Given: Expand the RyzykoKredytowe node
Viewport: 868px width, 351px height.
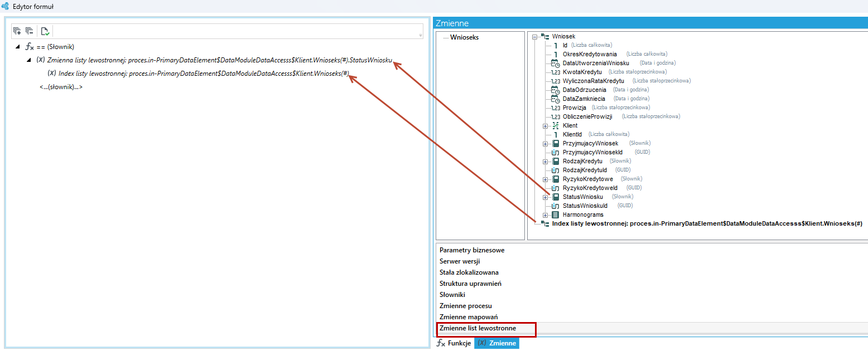Looking at the screenshot, I should [546, 179].
